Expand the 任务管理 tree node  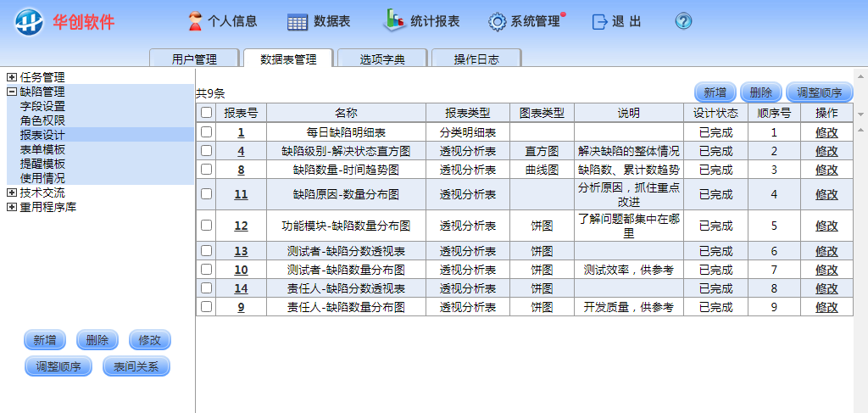point(12,77)
